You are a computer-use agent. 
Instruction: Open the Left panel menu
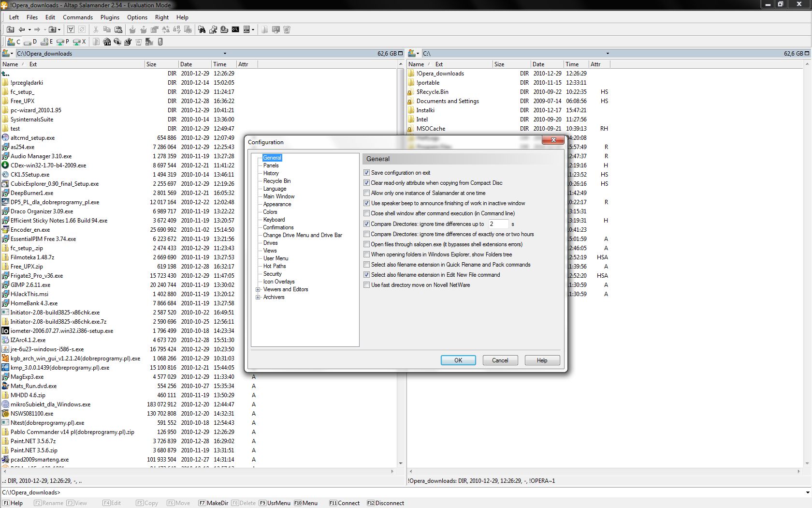click(x=14, y=17)
